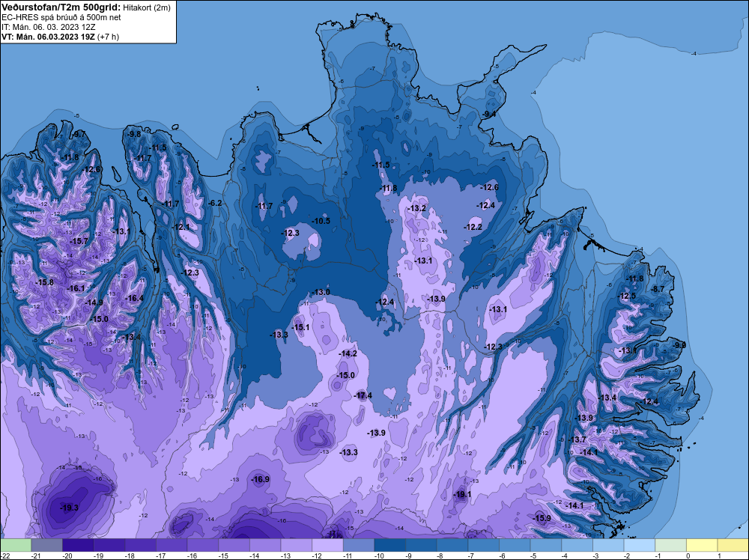The image size is (749, 560).
Task: Click the -15.1 temperature label
Action: click(300, 327)
